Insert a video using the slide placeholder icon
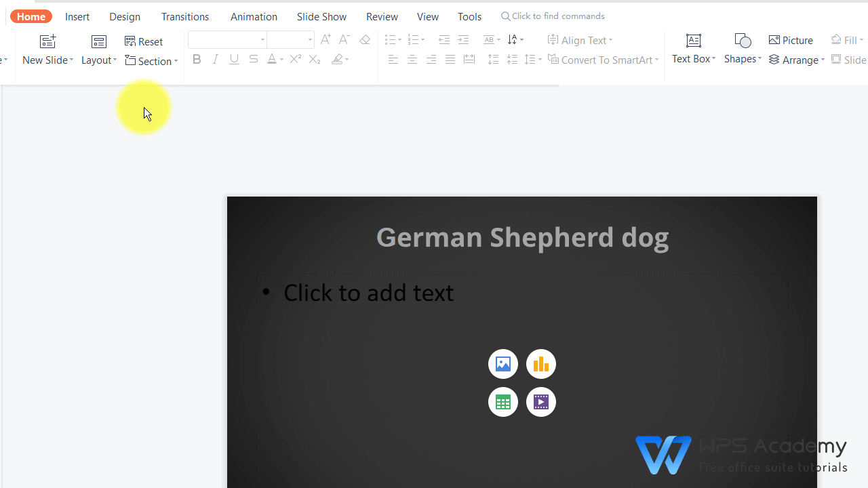 [540, 401]
